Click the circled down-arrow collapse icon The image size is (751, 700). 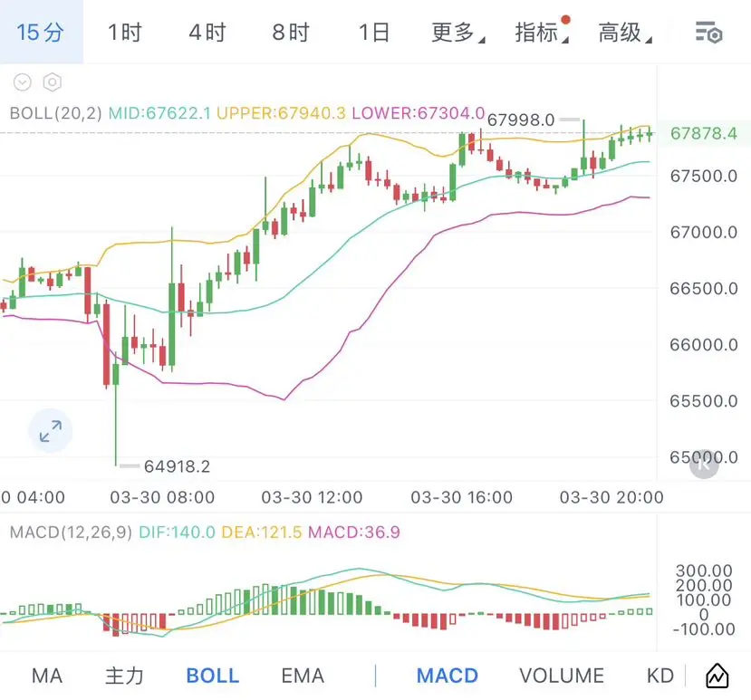[x=23, y=82]
